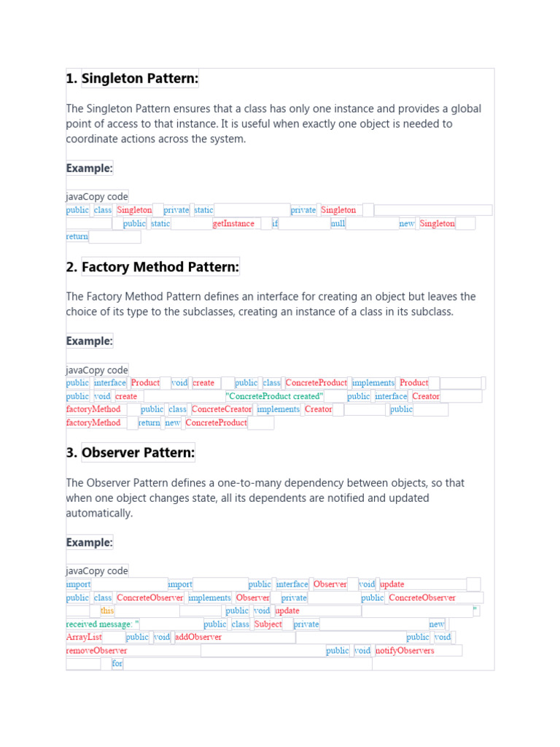Click the Example label under Factory Method Pattern

pos(90,341)
